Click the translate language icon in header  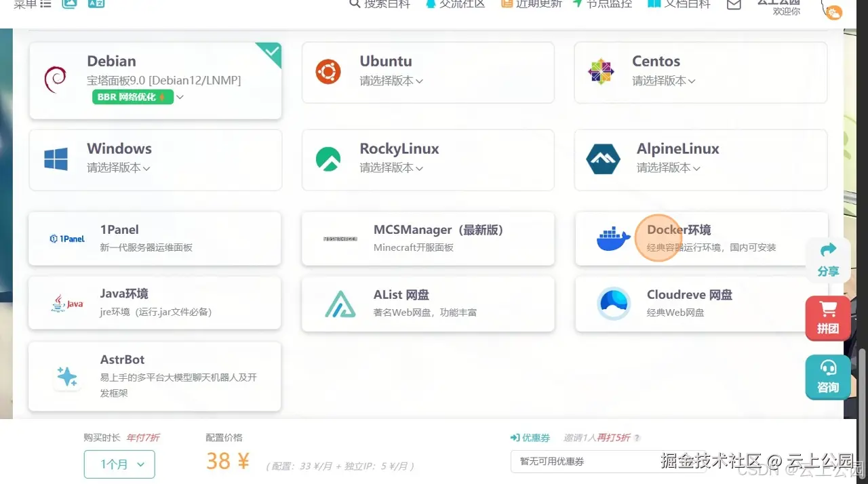[x=96, y=3]
